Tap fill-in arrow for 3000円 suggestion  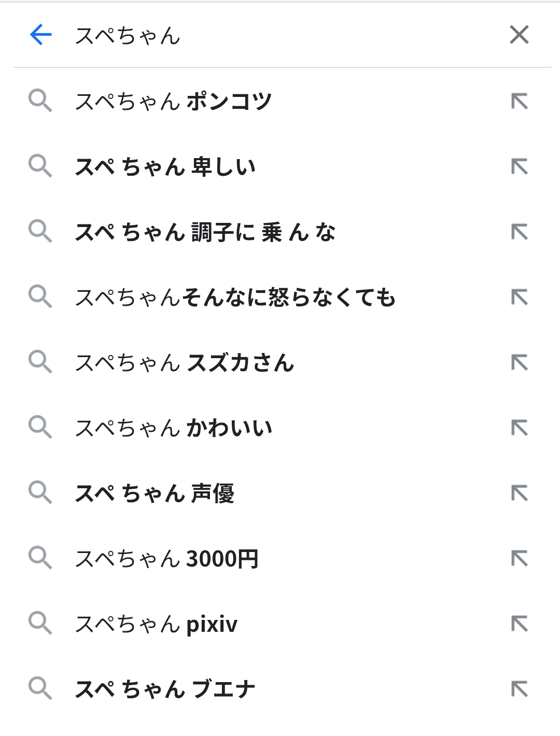pos(519,558)
